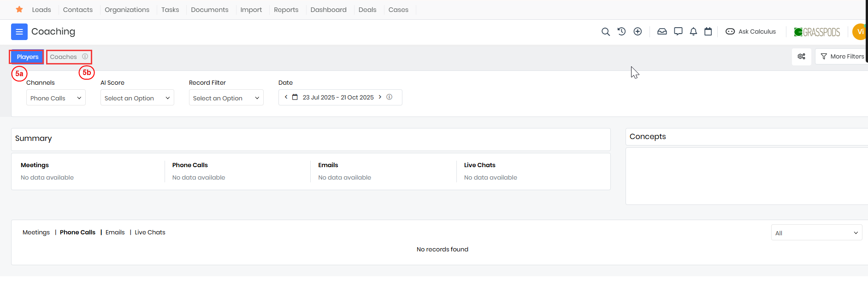868x291 pixels.
Task: Open the recent history clock icon
Action: coord(621,32)
